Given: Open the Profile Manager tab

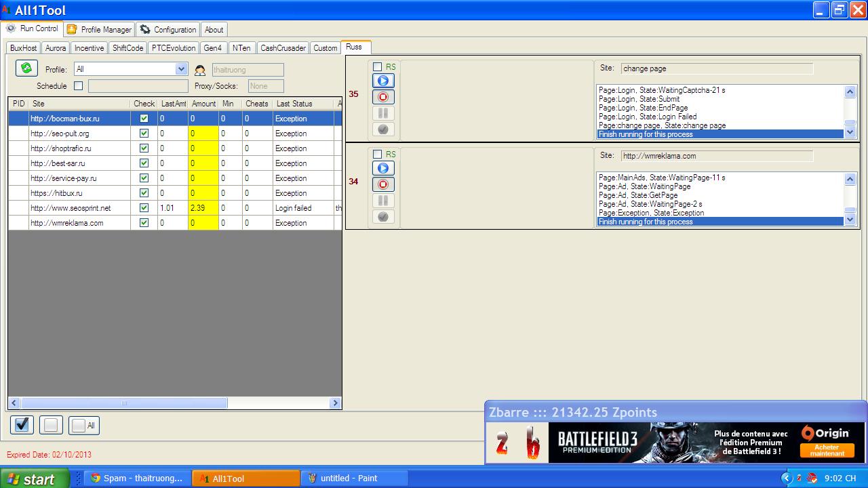Looking at the screenshot, I should coord(99,30).
